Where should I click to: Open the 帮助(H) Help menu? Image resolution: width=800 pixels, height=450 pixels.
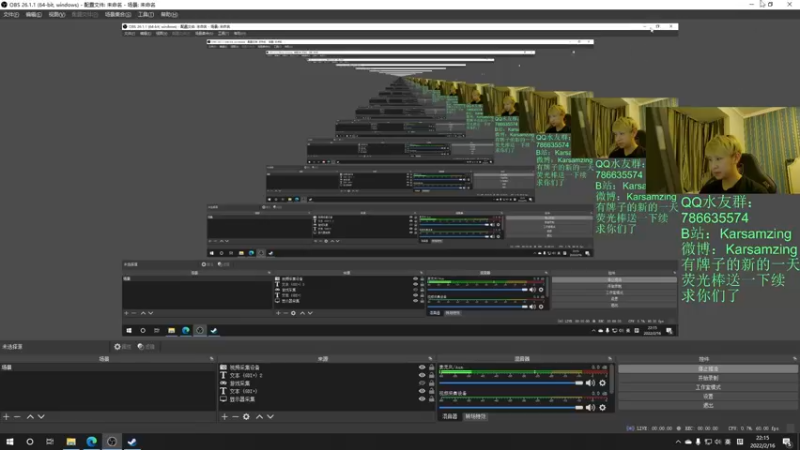[x=169, y=15]
